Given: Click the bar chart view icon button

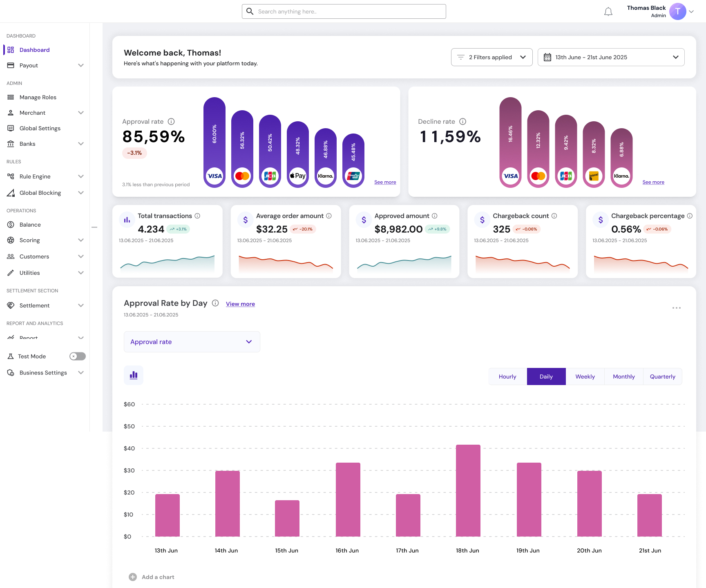Looking at the screenshot, I should click(x=134, y=375).
